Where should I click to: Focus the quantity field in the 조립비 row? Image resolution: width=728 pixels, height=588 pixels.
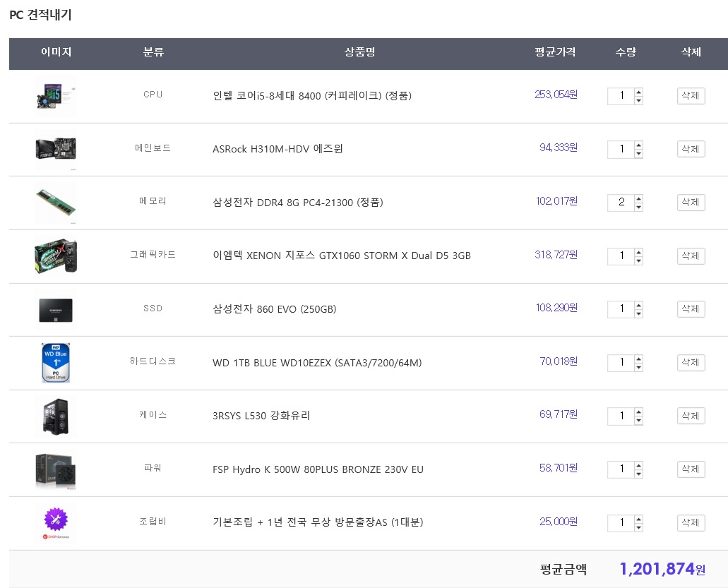click(621, 523)
